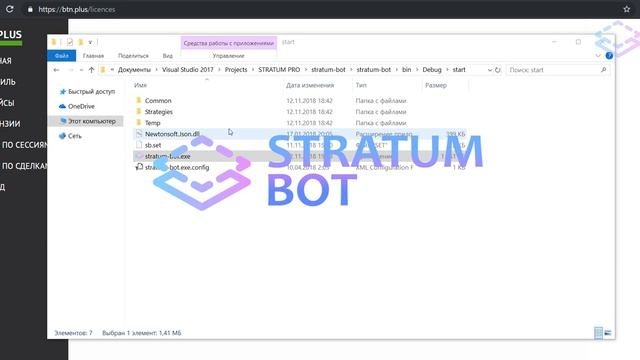
Task: Click the Быстрый доступ star icon
Action: [x=62, y=91]
